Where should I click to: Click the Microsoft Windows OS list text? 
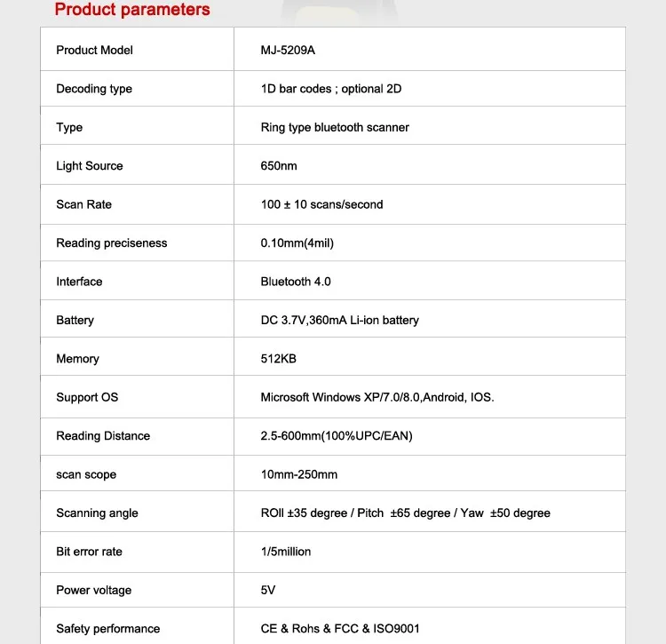(377, 397)
